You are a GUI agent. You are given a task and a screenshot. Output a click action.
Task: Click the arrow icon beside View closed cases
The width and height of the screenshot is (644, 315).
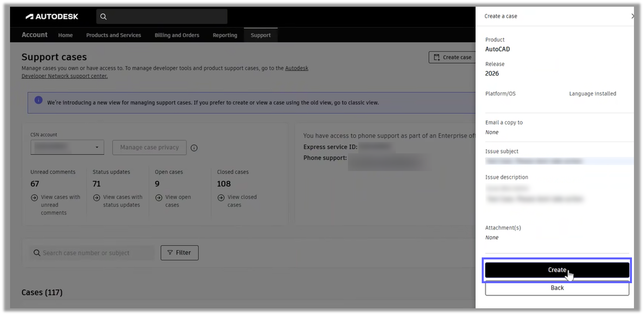[221, 198]
